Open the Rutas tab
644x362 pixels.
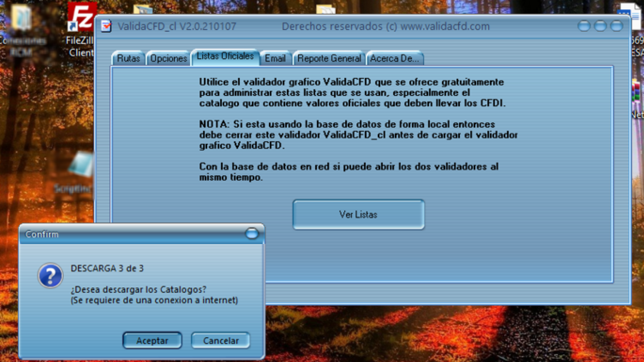tap(128, 59)
